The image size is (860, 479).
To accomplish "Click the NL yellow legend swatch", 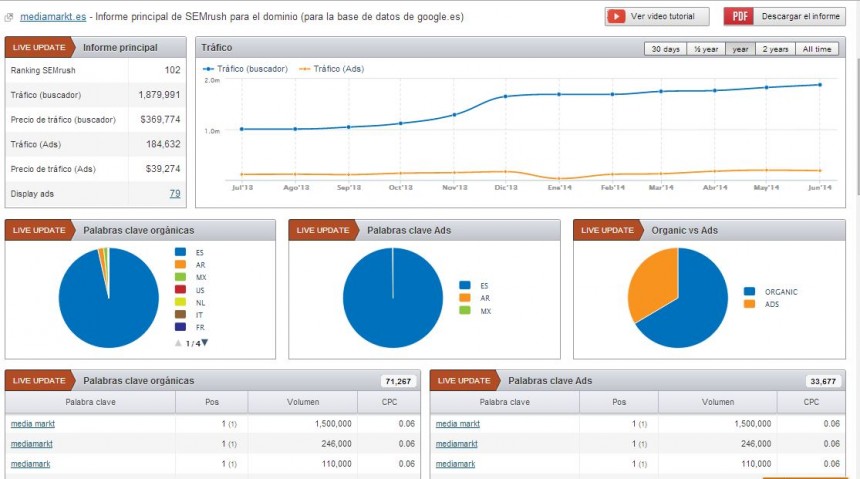I will (180, 302).
